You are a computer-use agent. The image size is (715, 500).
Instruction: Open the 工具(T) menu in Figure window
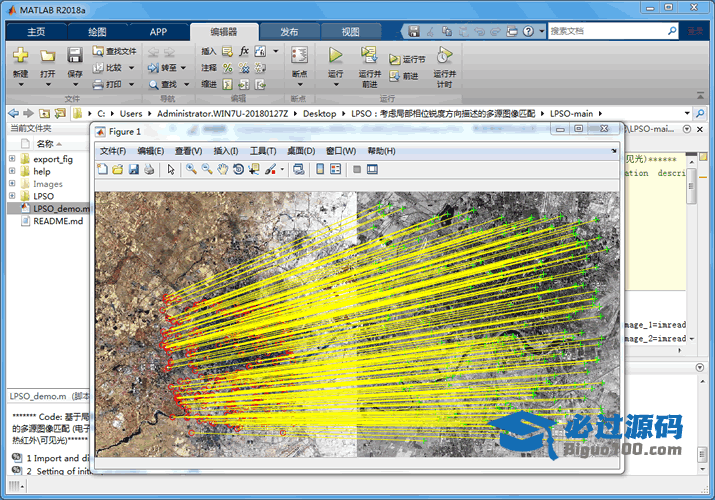pos(262,151)
